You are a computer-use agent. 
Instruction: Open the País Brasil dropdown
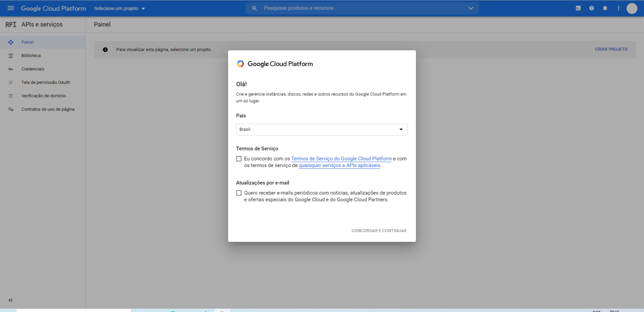click(322, 130)
